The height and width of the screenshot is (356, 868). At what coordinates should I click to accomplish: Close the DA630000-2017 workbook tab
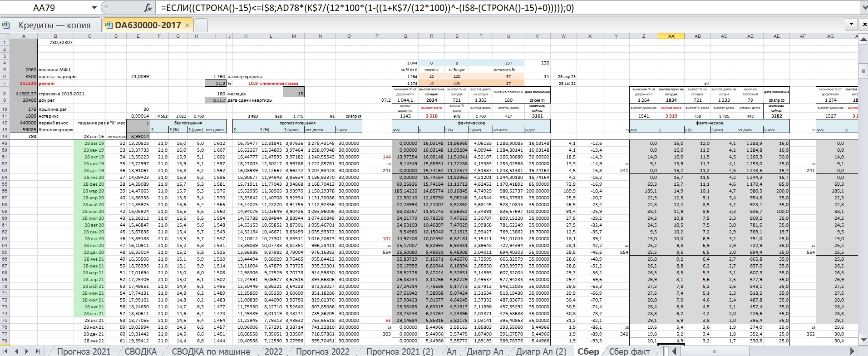click(187, 25)
